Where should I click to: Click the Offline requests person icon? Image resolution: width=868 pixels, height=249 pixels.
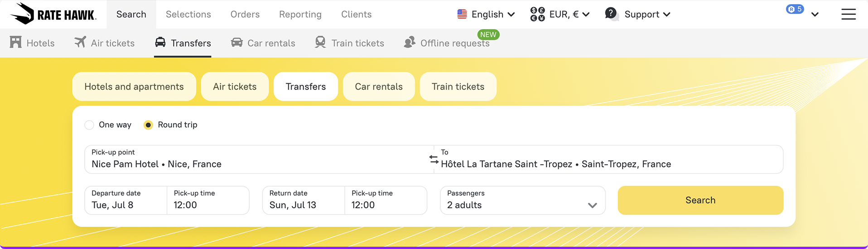(x=410, y=42)
